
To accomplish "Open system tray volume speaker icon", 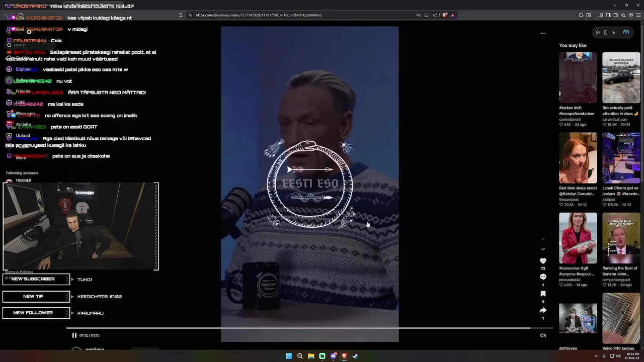I will pyautogui.click(x=618, y=356).
